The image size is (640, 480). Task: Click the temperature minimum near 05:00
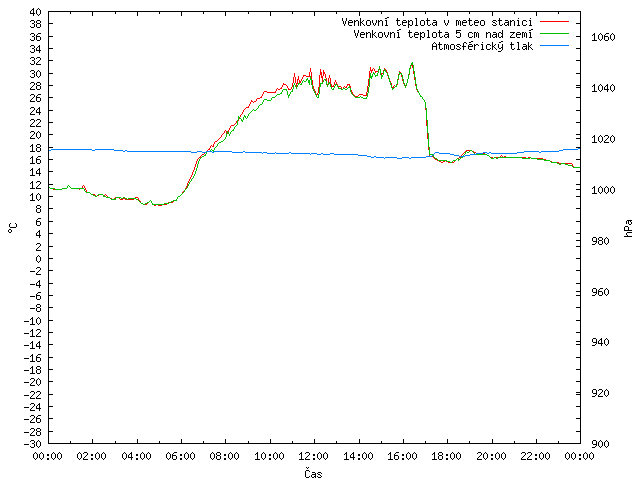(158, 205)
